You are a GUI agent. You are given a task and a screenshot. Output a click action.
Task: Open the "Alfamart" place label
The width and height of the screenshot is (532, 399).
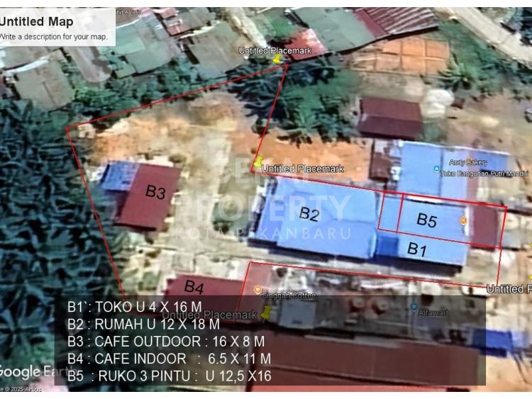pyautogui.click(x=433, y=313)
